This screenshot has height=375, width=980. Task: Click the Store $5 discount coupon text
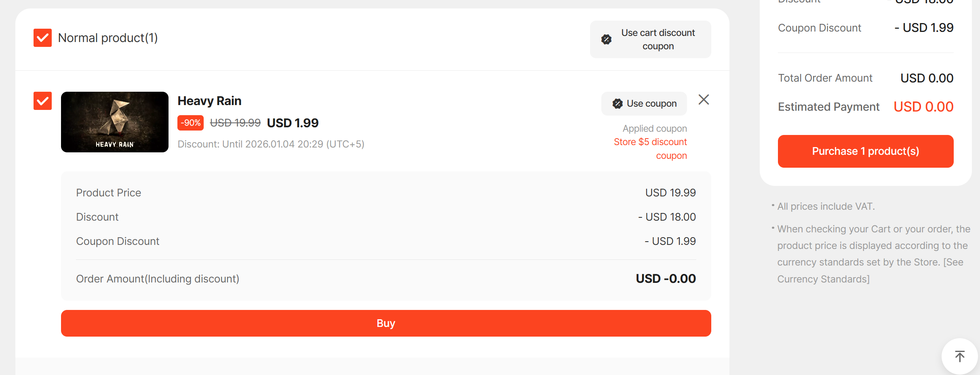(x=650, y=149)
